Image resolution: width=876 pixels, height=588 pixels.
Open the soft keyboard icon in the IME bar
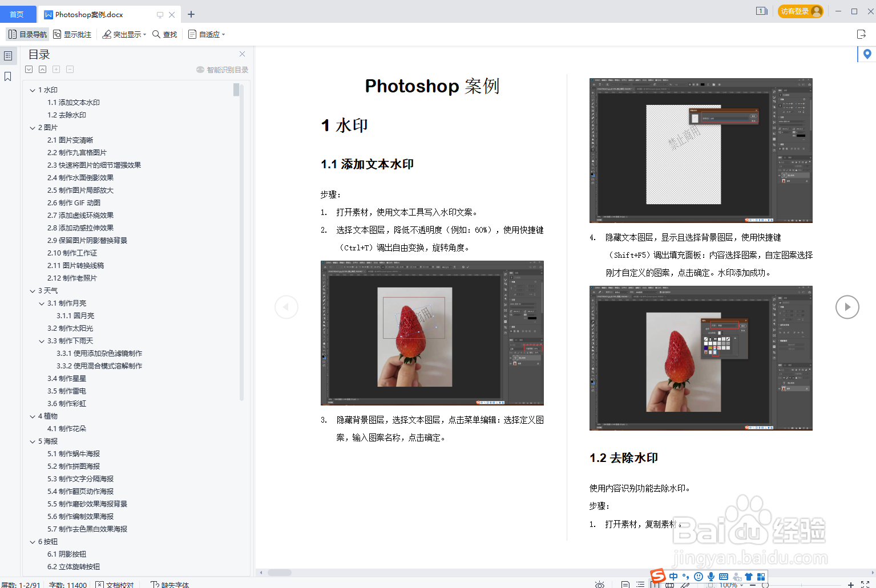(x=724, y=577)
